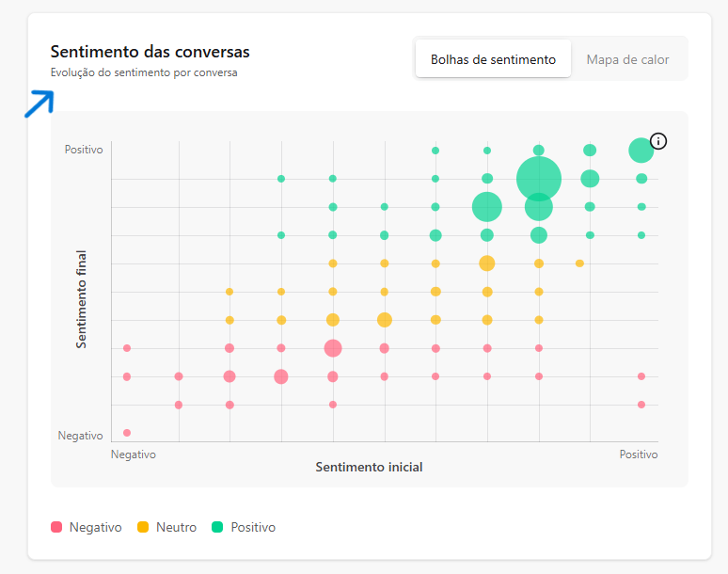Select the largest green bubble in the chart
This screenshot has height=574, width=728.
coord(539,178)
